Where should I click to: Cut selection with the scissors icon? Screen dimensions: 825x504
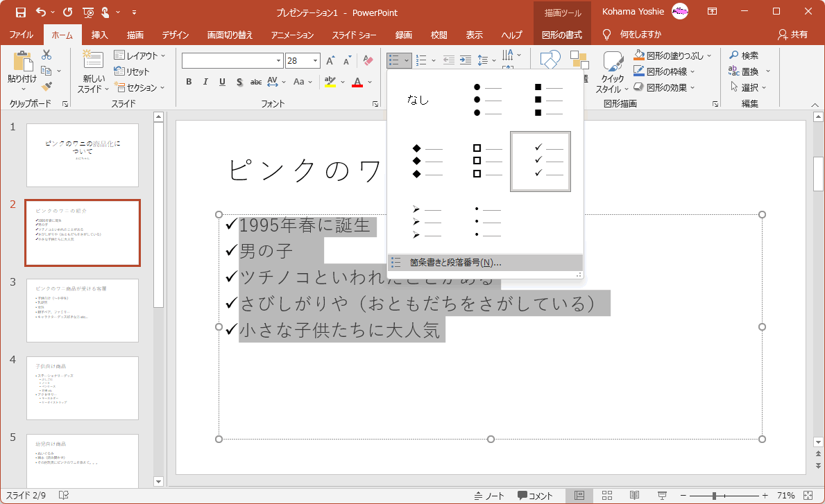(46, 55)
